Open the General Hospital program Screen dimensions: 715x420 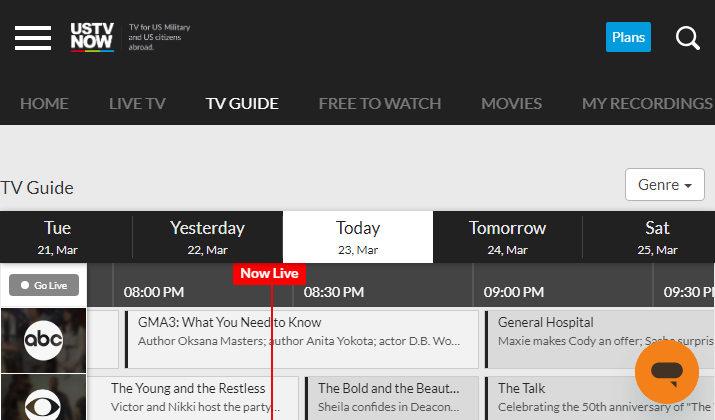[600, 339]
